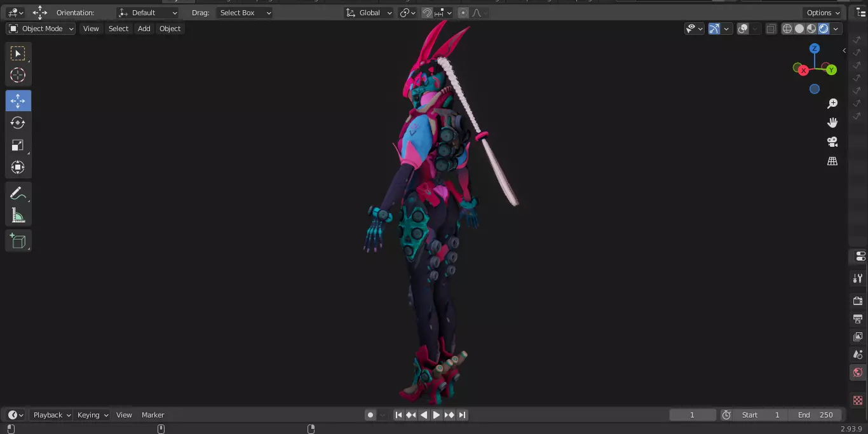This screenshot has width=868, height=434.
Task: Click the blue Z axis gizmo
Action: (815, 48)
